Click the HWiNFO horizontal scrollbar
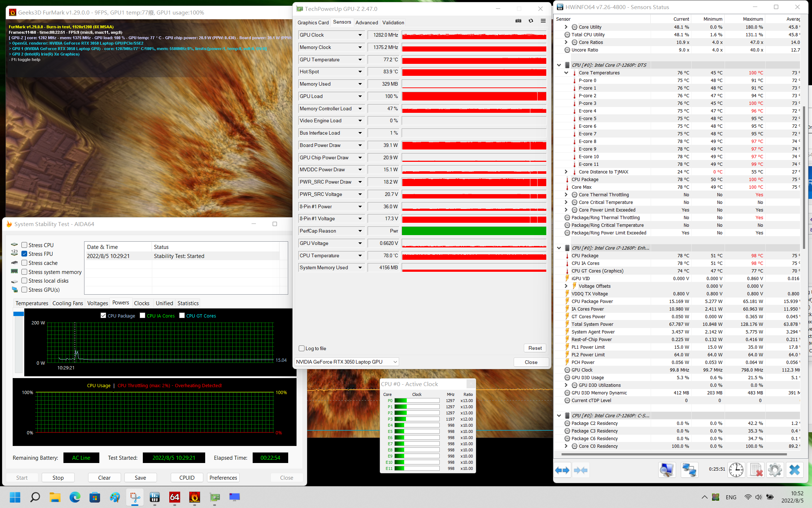The height and width of the screenshot is (508, 812). pyautogui.click(x=674, y=454)
